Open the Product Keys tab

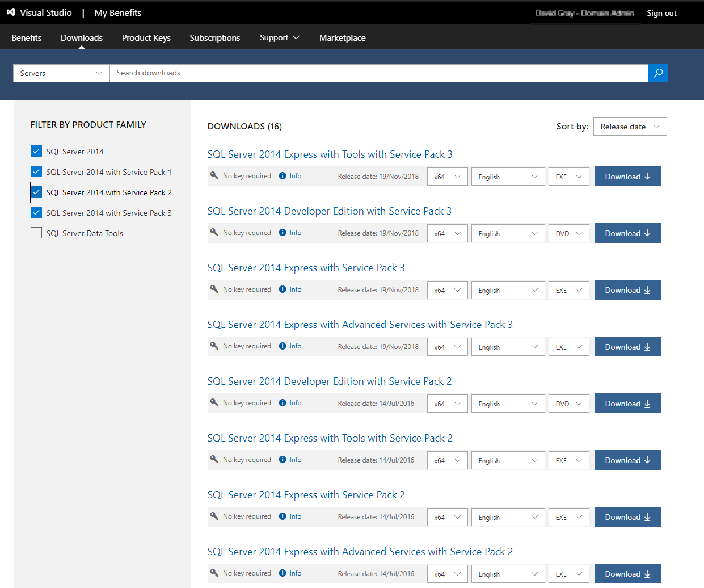coord(146,37)
